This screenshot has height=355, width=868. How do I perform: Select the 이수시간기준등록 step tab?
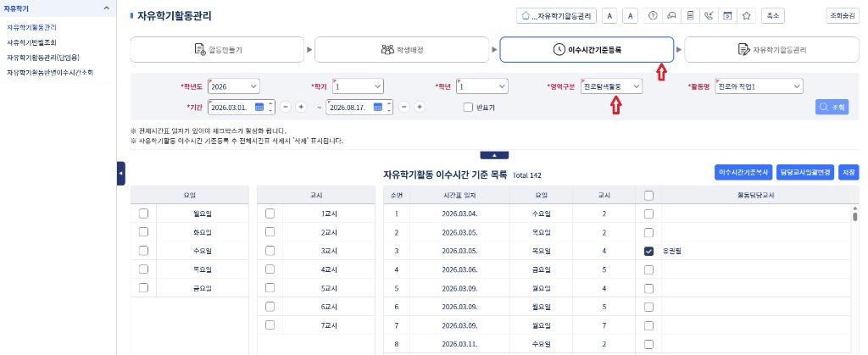click(587, 50)
